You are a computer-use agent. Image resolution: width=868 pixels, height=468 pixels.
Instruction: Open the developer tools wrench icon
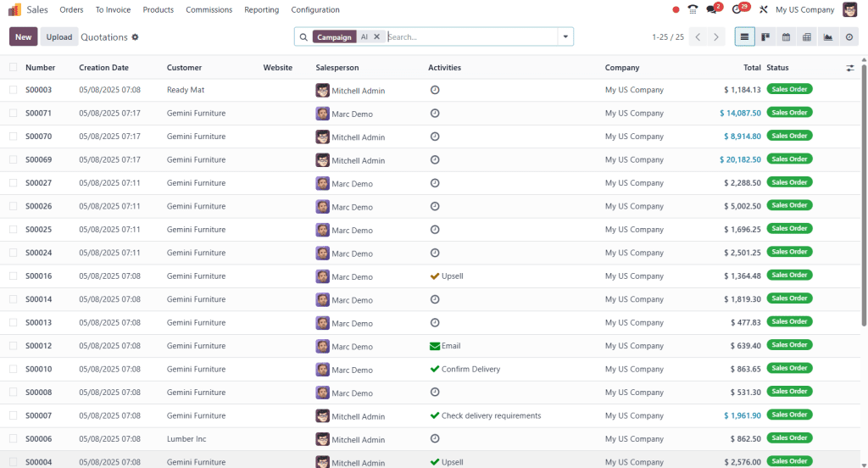pos(763,10)
